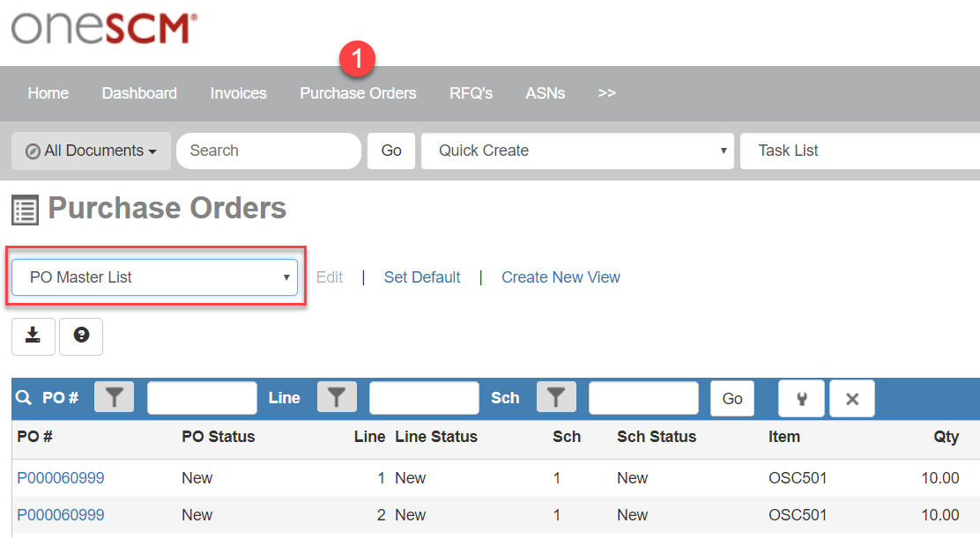Screen dimensions: 980x538
Task: Expand the All Documents dropdown
Action: [x=91, y=151]
